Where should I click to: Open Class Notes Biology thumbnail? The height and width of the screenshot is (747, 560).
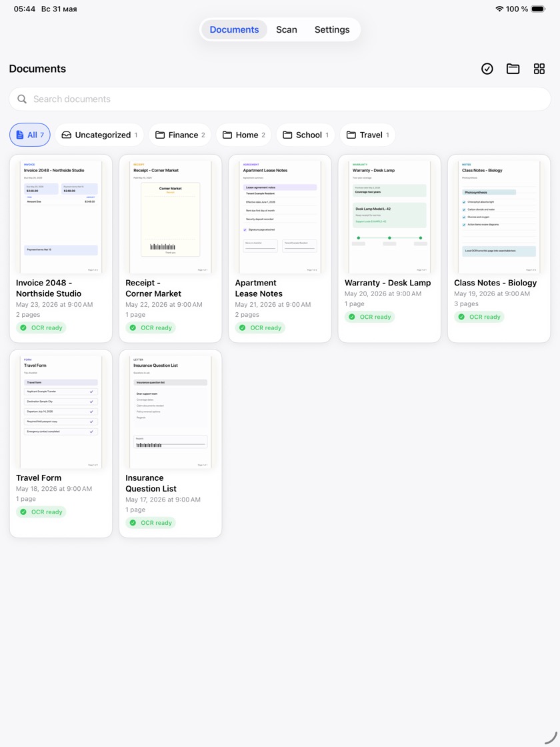pos(499,217)
